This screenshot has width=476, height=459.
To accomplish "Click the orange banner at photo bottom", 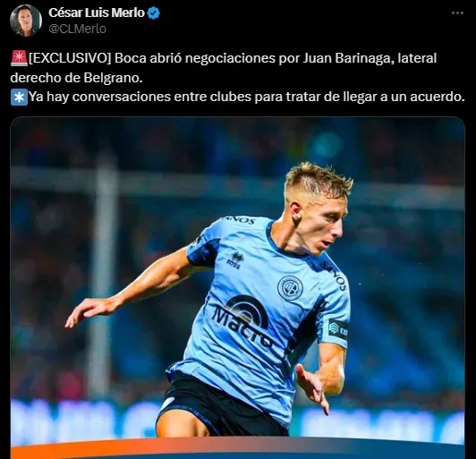I will pos(237,448).
